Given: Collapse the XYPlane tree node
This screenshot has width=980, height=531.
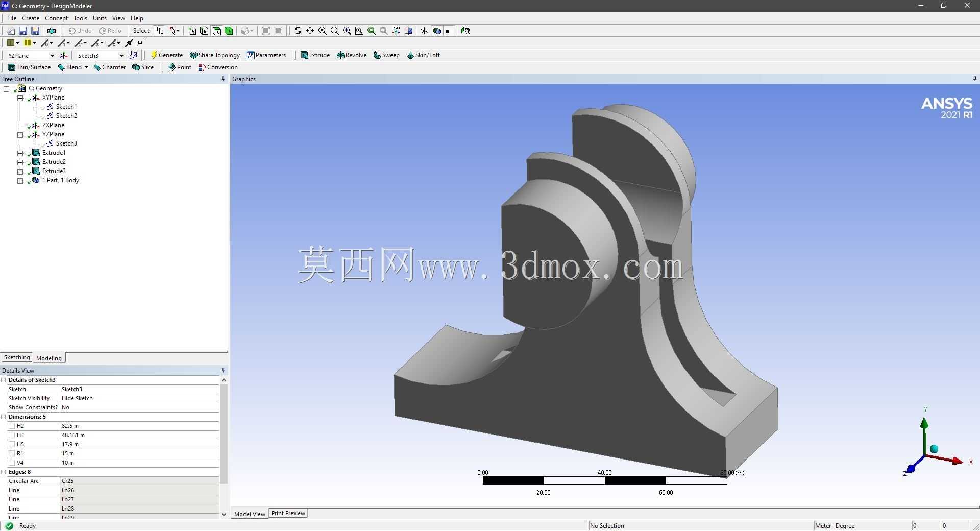Looking at the screenshot, I should coord(20,98).
